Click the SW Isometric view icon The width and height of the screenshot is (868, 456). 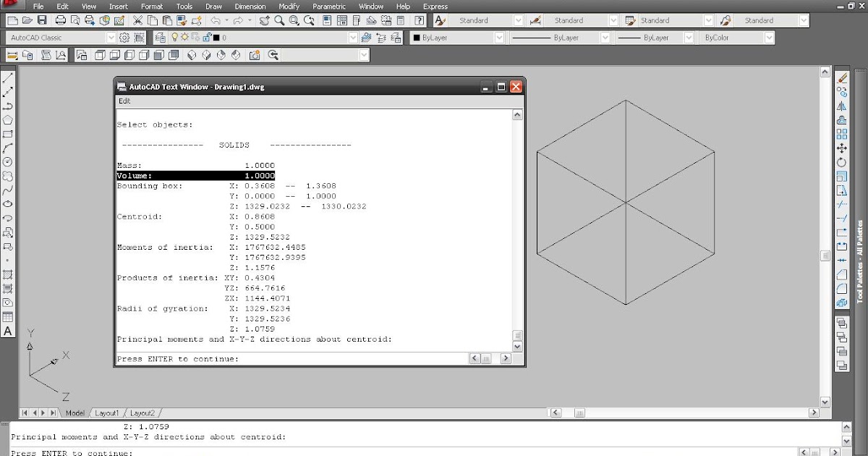coord(192,55)
